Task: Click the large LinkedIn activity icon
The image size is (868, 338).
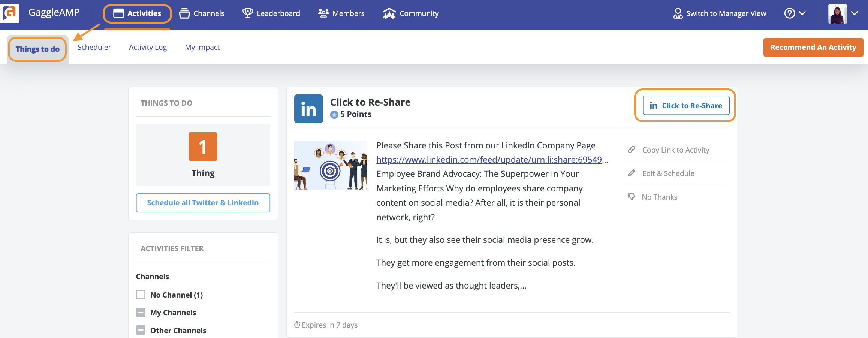Action: point(308,109)
